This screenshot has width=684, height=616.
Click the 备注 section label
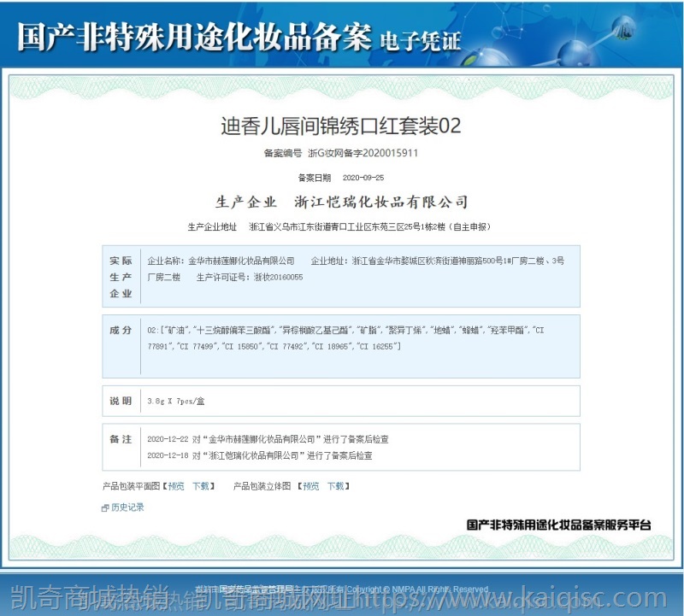[x=121, y=439]
